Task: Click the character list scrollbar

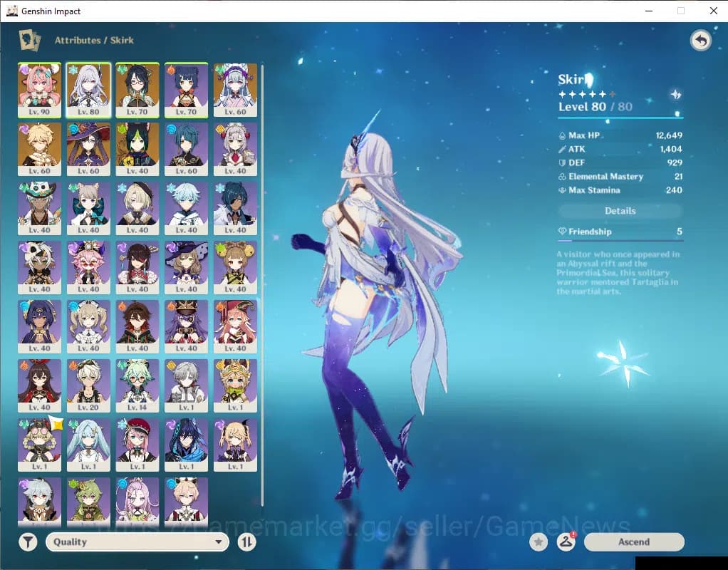Action: tap(262, 286)
